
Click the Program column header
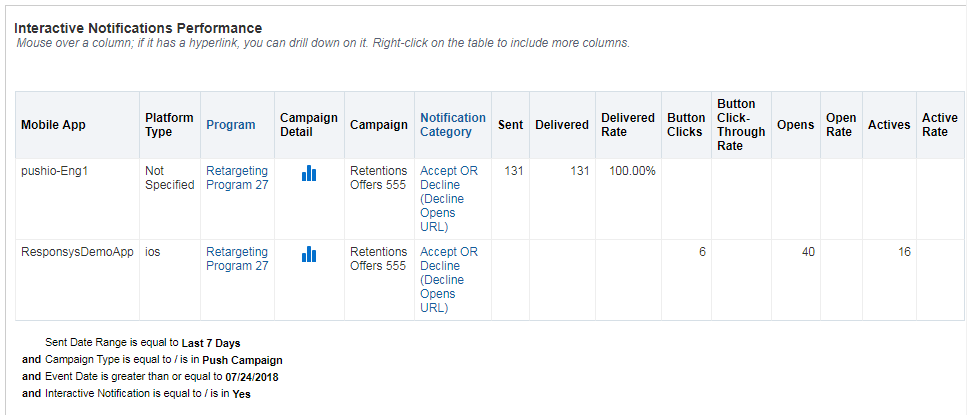[x=231, y=125]
